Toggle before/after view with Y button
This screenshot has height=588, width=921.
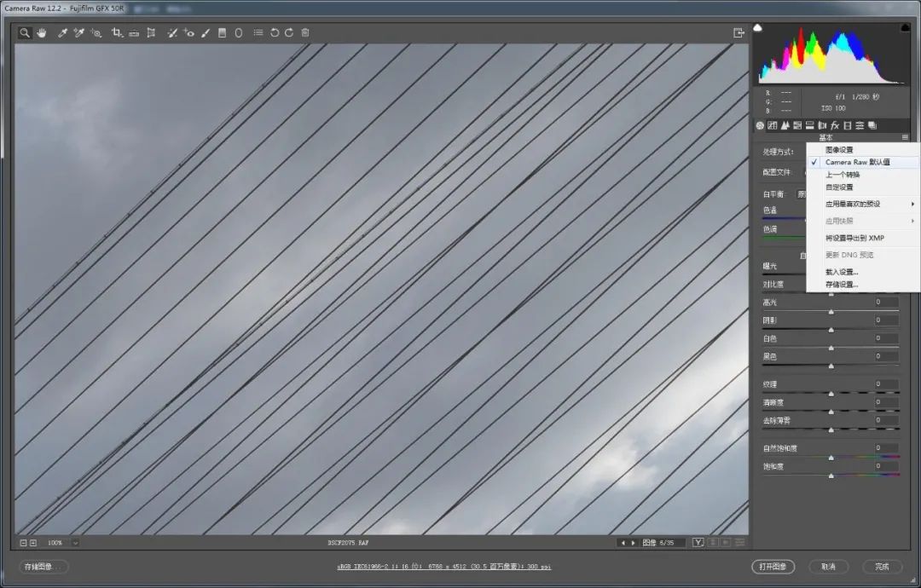pyautogui.click(x=698, y=542)
